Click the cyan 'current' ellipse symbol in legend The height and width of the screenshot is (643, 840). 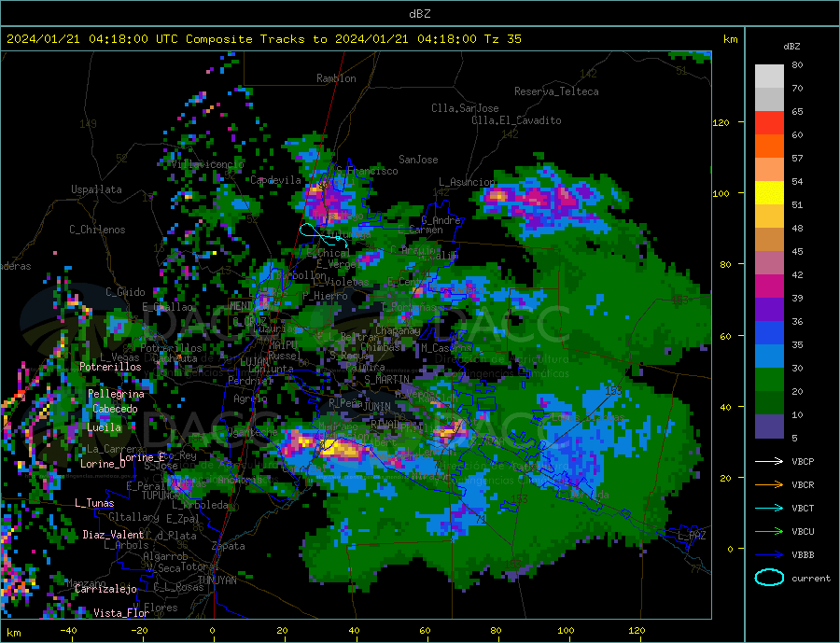tap(769, 578)
